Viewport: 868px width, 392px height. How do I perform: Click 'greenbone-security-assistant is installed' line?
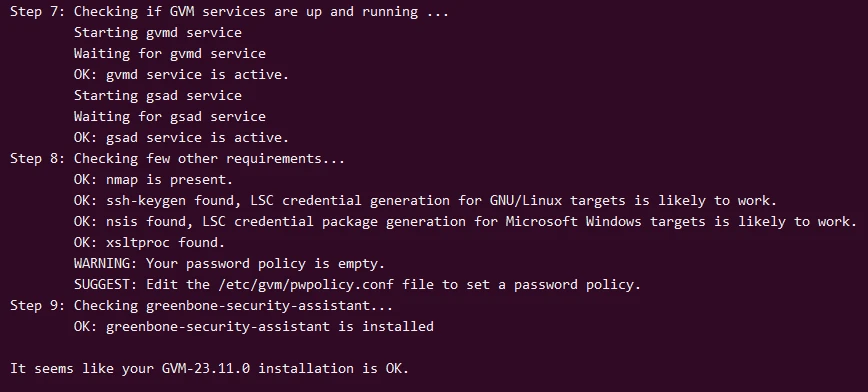click(x=254, y=327)
